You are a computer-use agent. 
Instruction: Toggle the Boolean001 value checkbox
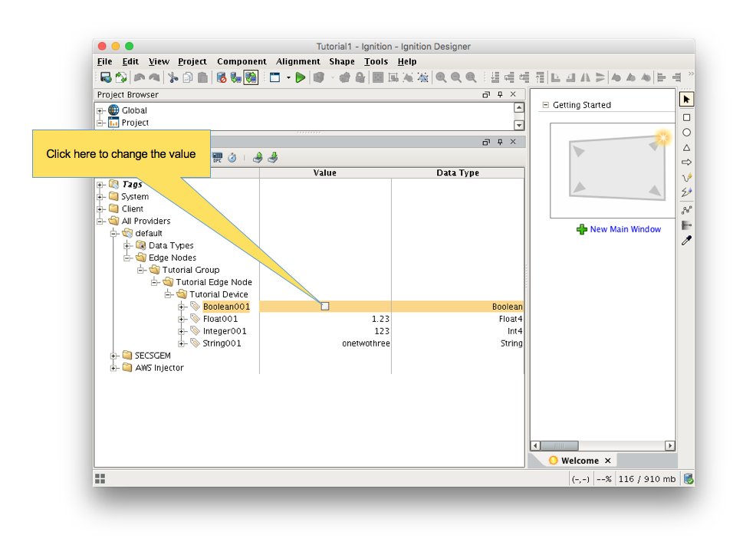(x=325, y=307)
